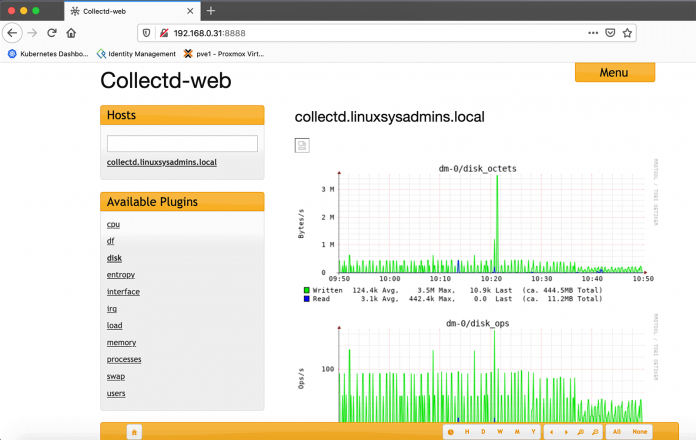Click the first magnifier zoom icon
The width and height of the screenshot is (696, 440).
click(x=581, y=432)
